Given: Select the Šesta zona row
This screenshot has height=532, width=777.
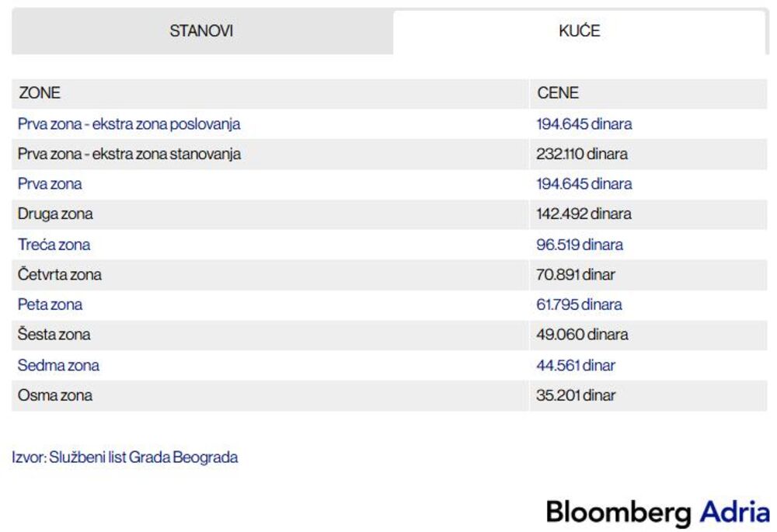Looking at the screenshot, I should [x=54, y=336].
